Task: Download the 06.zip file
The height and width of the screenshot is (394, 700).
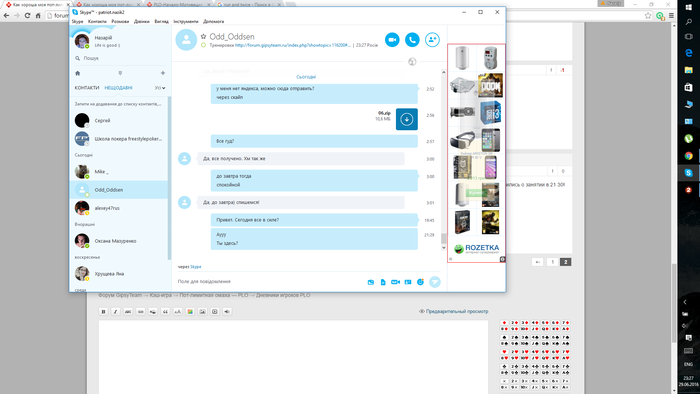Action: [x=407, y=119]
